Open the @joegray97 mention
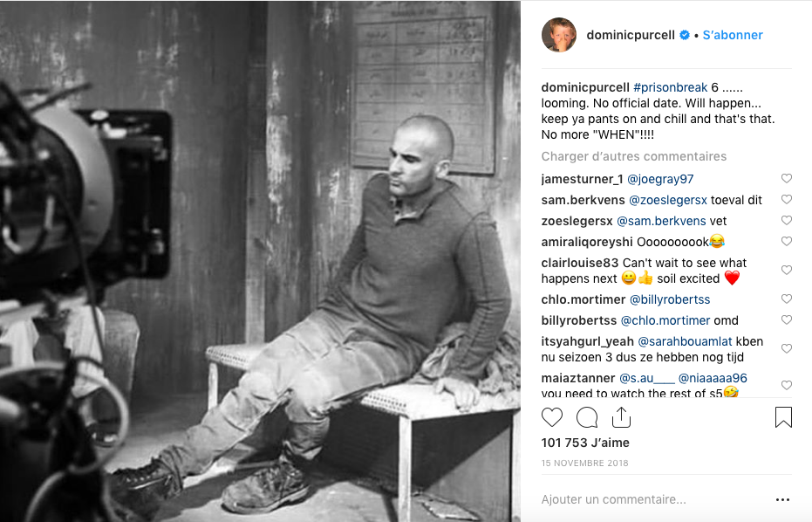This screenshot has height=522, width=812. [x=660, y=179]
